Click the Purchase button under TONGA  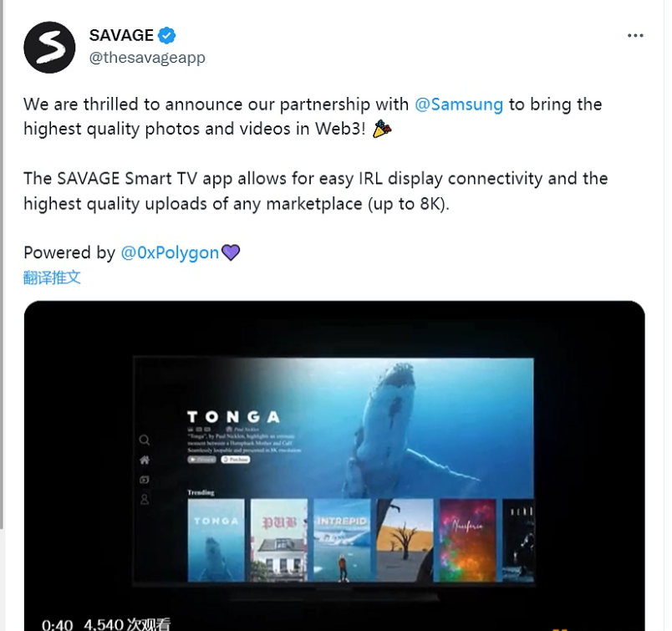point(236,460)
